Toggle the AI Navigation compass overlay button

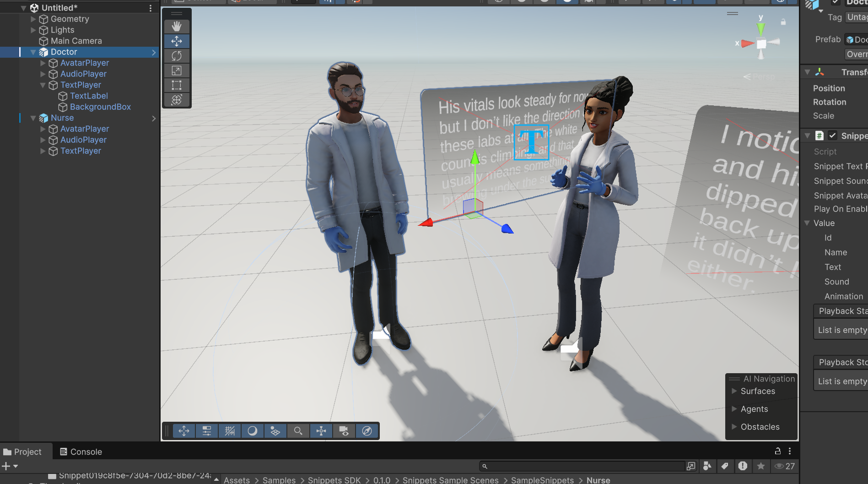click(367, 431)
